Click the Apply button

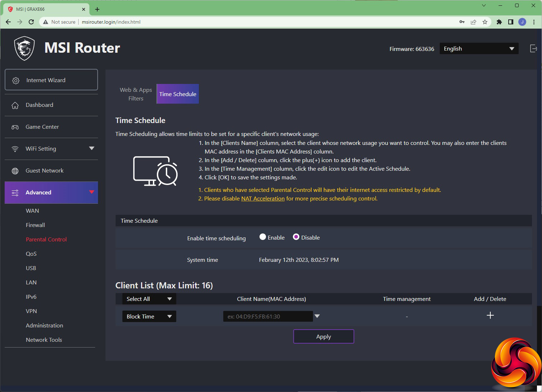pyautogui.click(x=324, y=336)
